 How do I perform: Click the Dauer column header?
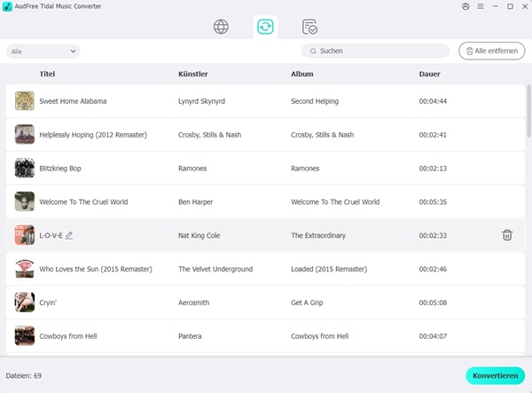(x=429, y=74)
